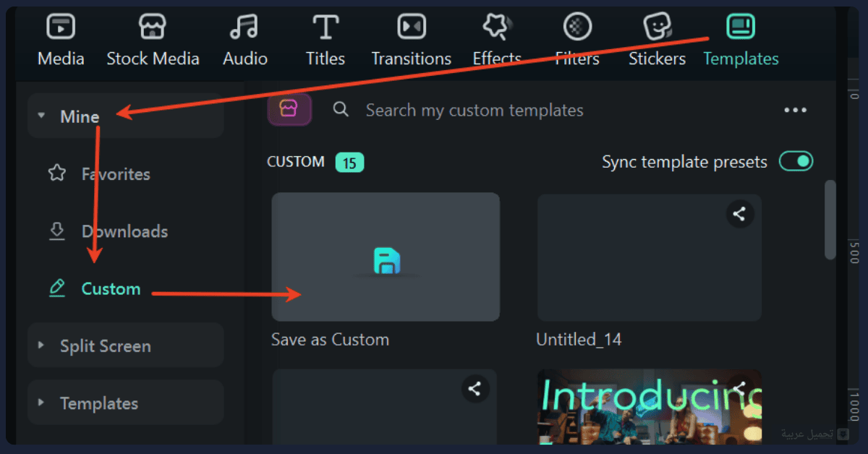868x454 pixels.
Task: Click the CUSTOM section heading
Action: pyautogui.click(x=296, y=162)
